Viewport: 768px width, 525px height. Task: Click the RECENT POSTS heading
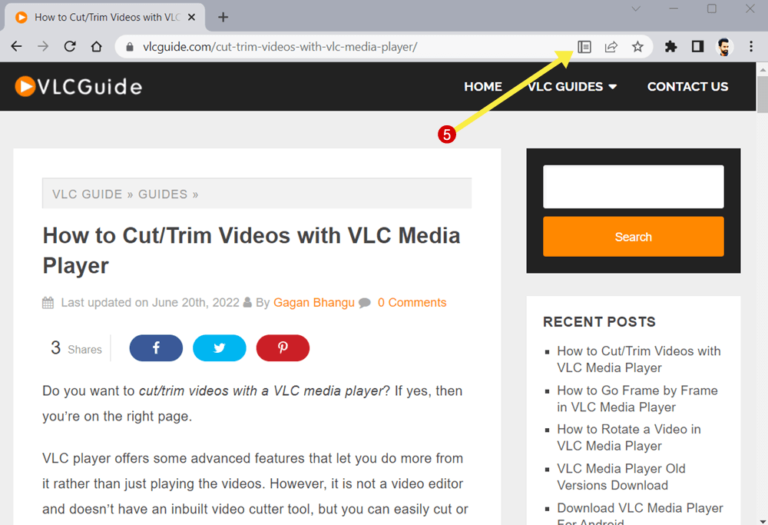599,322
